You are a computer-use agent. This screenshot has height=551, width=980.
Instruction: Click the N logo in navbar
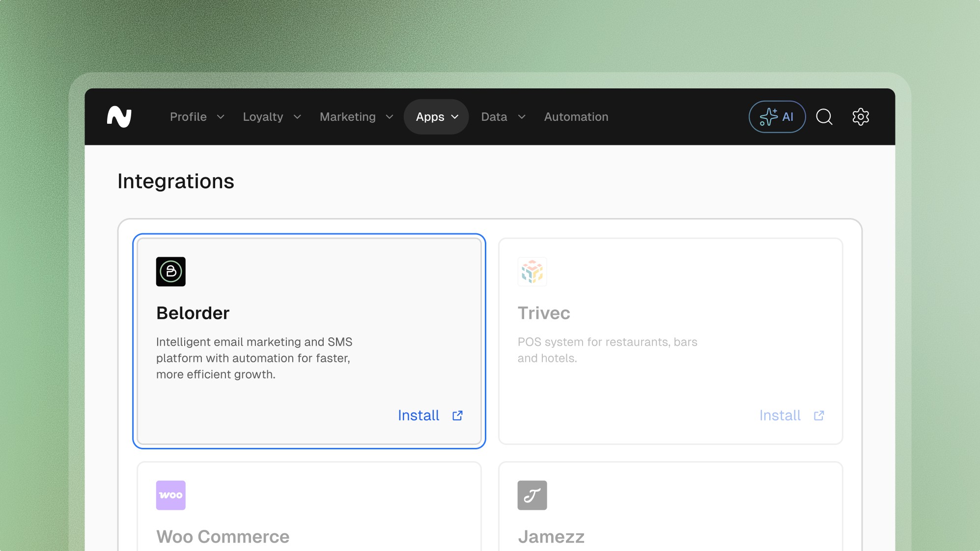coord(119,117)
